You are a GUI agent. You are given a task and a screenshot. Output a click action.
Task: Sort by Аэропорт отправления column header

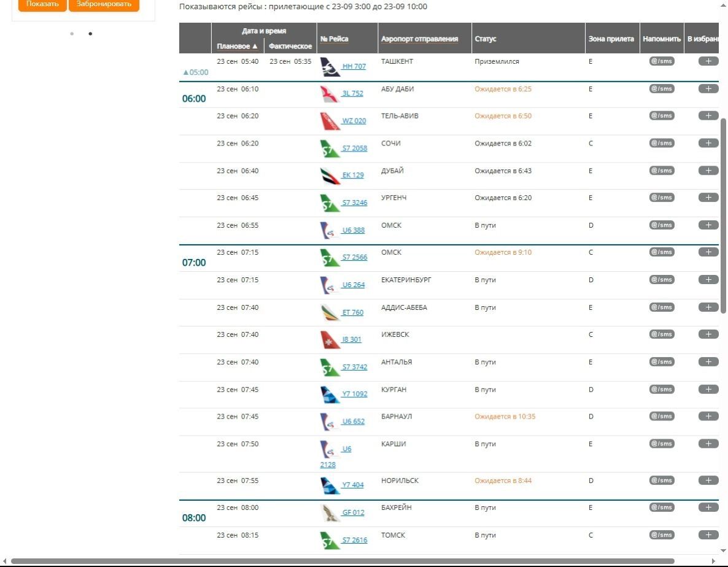419,39
